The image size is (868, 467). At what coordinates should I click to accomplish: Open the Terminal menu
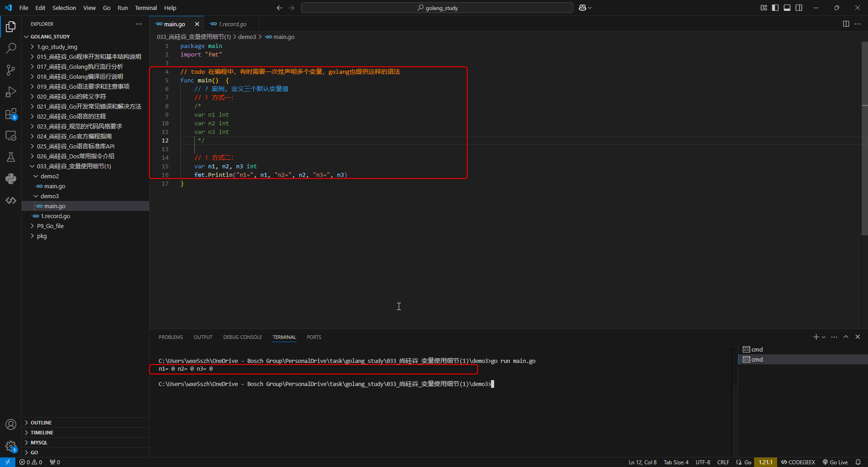tap(146, 8)
